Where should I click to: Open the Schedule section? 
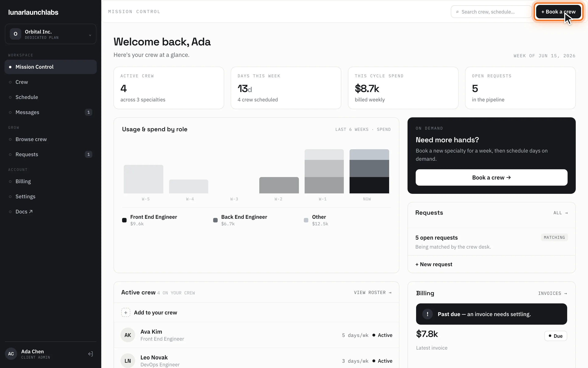coord(51,97)
